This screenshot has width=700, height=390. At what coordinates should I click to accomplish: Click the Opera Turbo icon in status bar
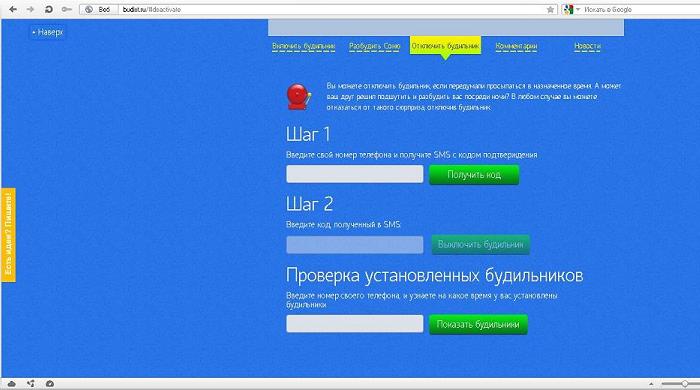[x=50, y=384]
